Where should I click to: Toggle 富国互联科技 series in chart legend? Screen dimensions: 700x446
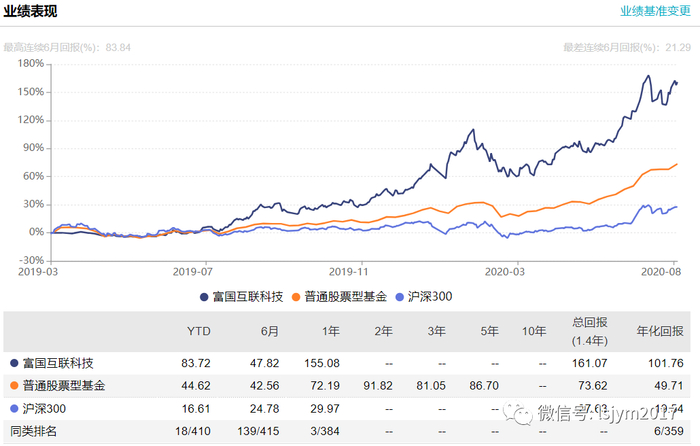242,297
